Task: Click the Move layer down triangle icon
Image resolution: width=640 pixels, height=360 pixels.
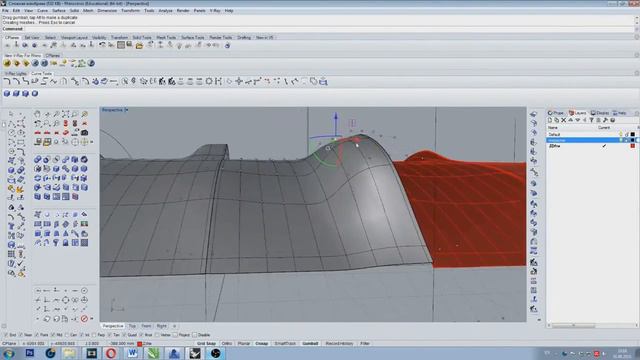Action: 578,120
